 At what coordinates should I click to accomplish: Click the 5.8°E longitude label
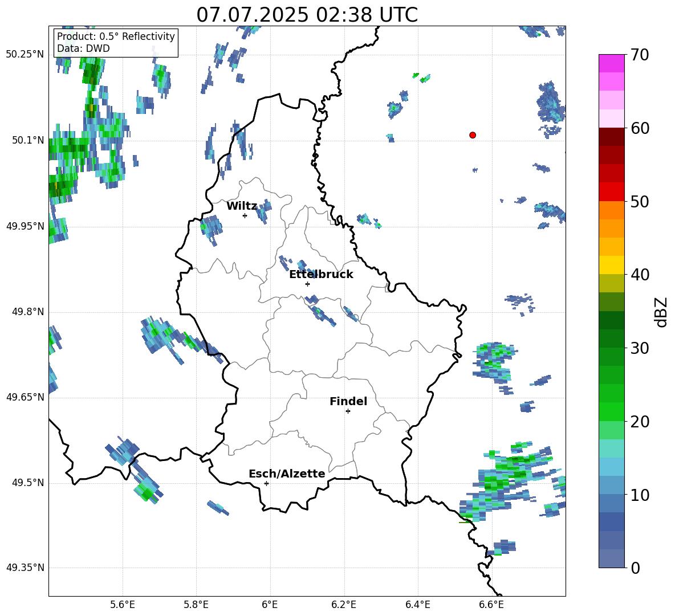196,605
